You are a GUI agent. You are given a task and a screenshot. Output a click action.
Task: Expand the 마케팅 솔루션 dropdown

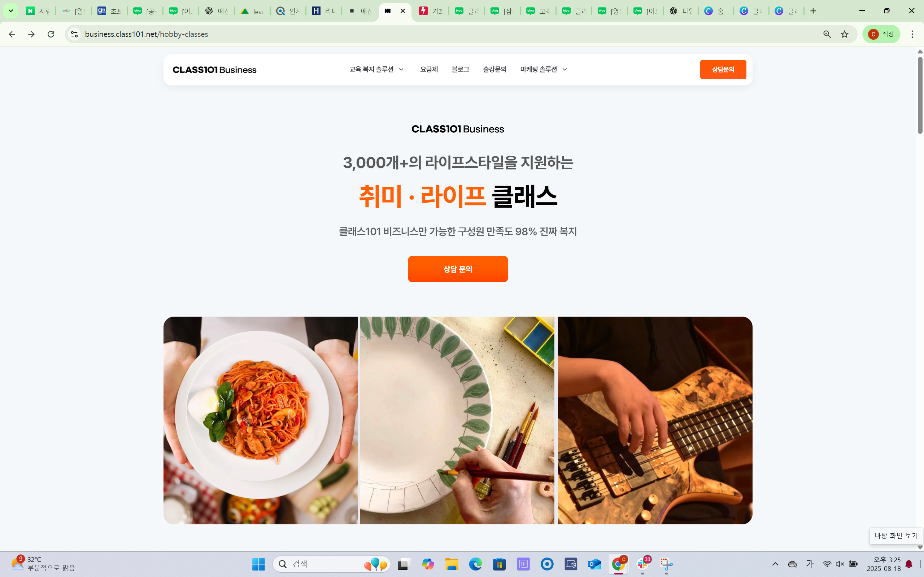(x=544, y=70)
